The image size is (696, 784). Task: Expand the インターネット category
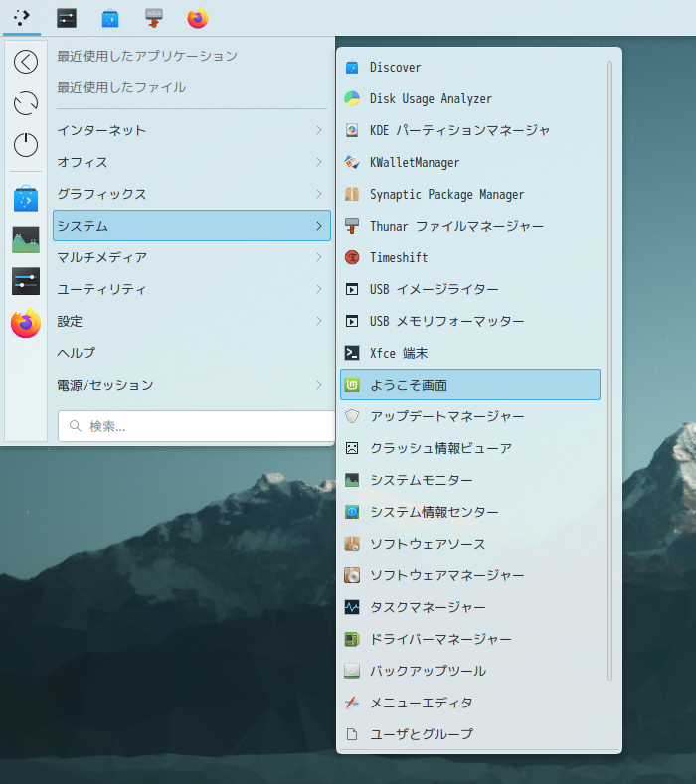(x=192, y=130)
